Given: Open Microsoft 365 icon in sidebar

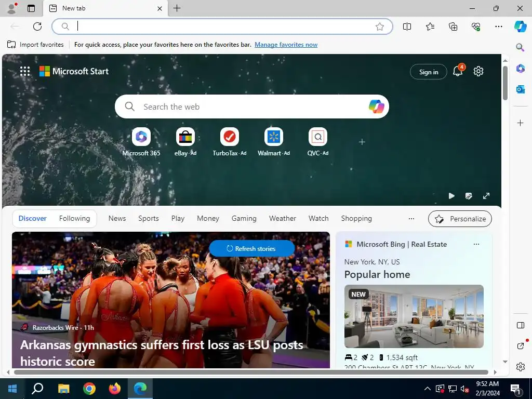Looking at the screenshot, I should (x=520, y=68).
